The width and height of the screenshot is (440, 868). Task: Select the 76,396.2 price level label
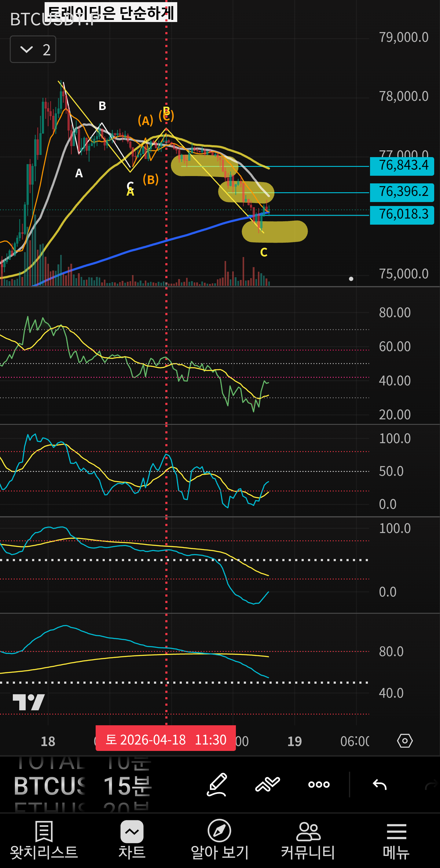(402, 192)
